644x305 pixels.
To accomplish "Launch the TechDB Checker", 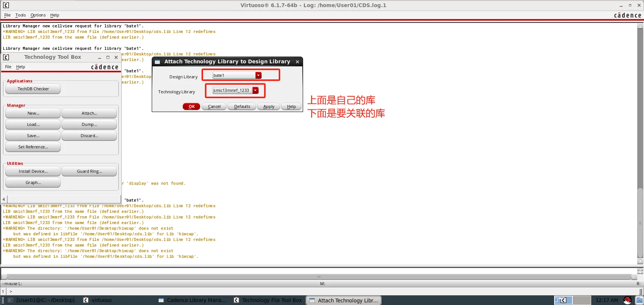I will pos(33,89).
